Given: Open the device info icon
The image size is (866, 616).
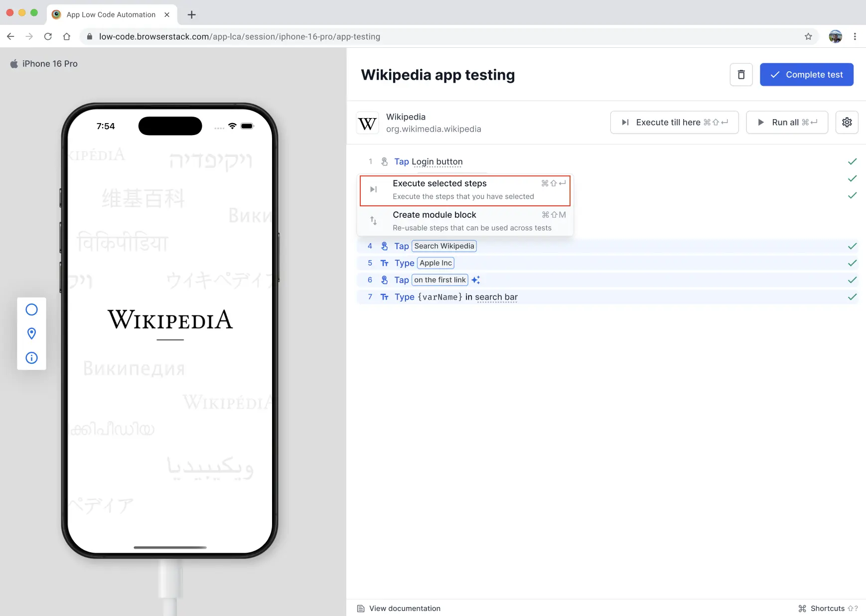Looking at the screenshot, I should pos(31,358).
